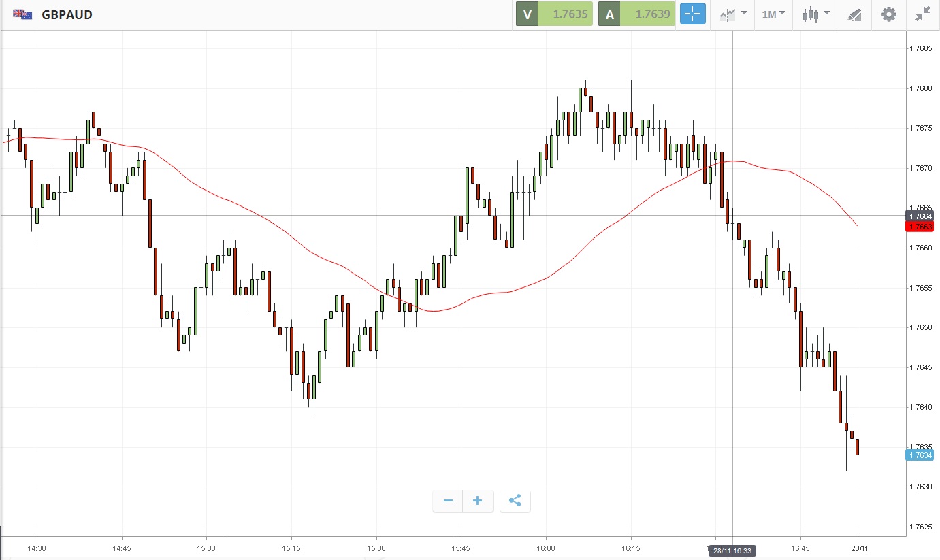Click the GBPAUD flag icon

[22, 14]
